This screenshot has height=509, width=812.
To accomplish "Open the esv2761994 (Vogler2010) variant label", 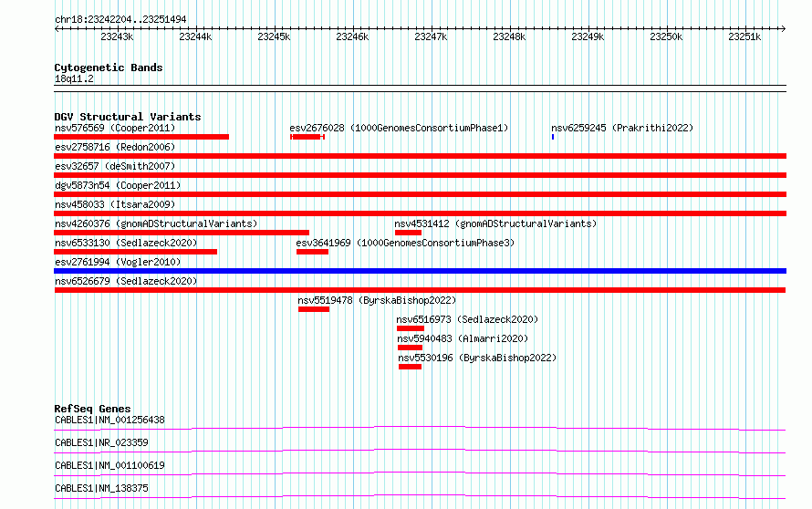I will [x=118, y=262].
